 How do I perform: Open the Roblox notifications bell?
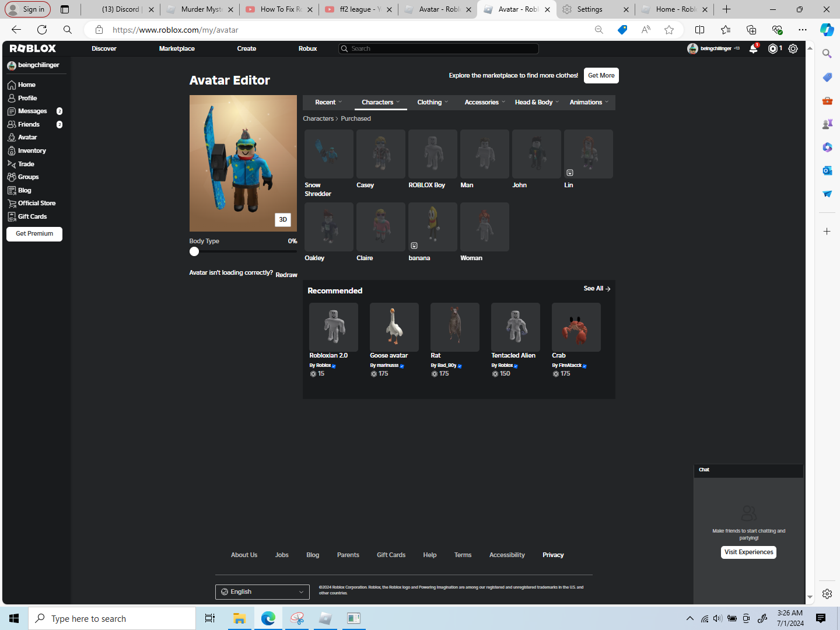pyautogui.click(x=753, y=49)
